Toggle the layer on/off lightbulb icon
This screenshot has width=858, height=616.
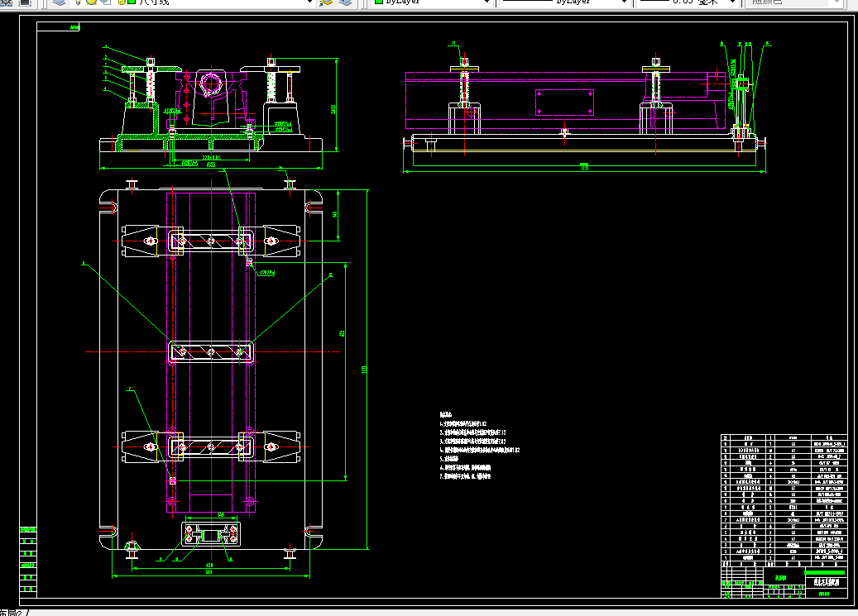coord(79,2)
